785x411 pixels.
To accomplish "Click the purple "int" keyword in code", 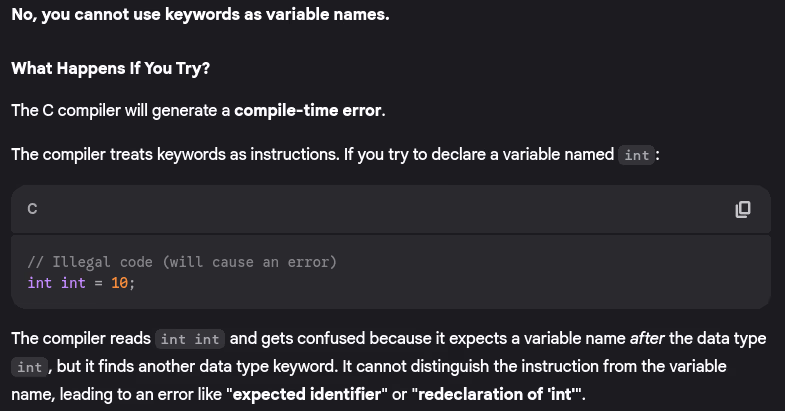I will [40, 283].
